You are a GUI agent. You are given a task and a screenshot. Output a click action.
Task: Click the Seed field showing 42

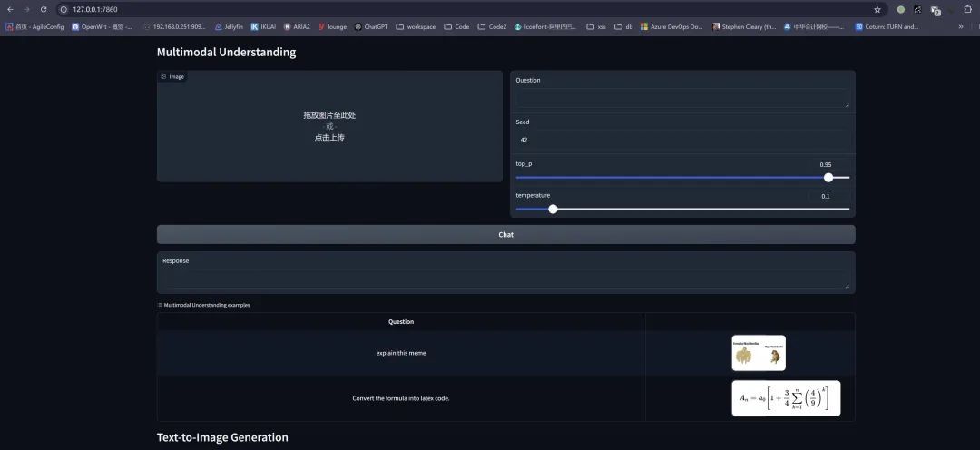[682, 140]
